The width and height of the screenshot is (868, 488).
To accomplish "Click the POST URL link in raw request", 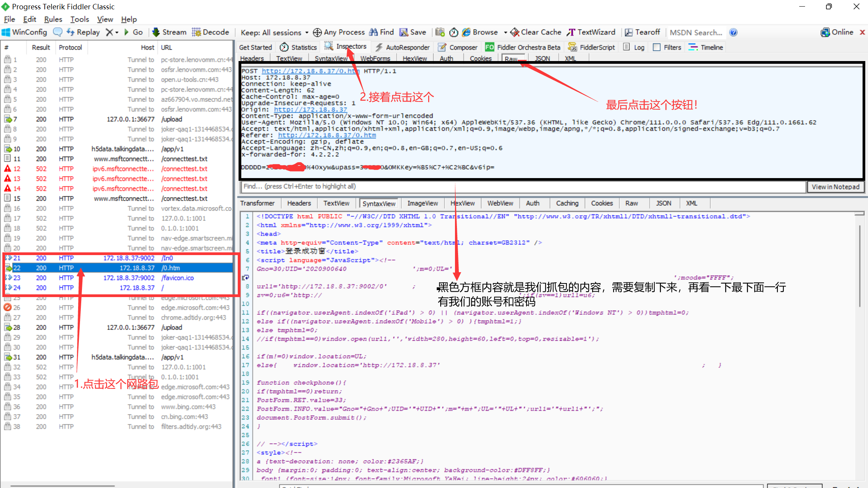I will point(310,71).
